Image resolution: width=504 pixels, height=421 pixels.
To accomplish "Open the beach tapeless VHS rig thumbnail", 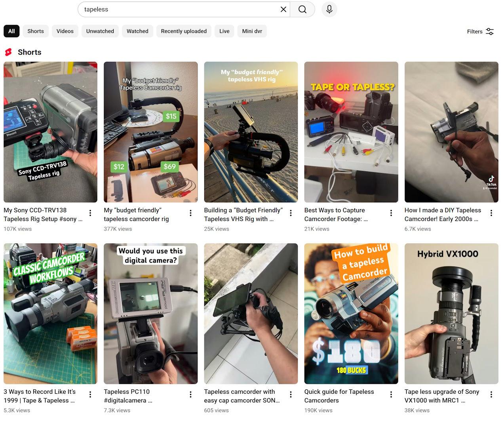I will point(251,132).
